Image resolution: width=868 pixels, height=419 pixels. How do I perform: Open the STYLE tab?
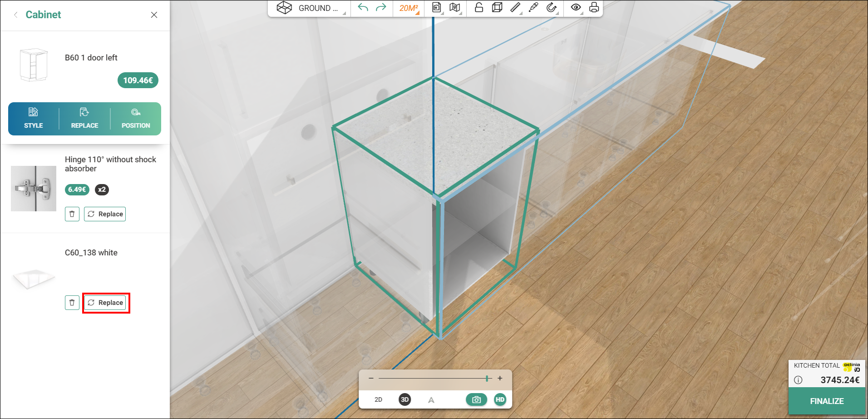[34, 119]
